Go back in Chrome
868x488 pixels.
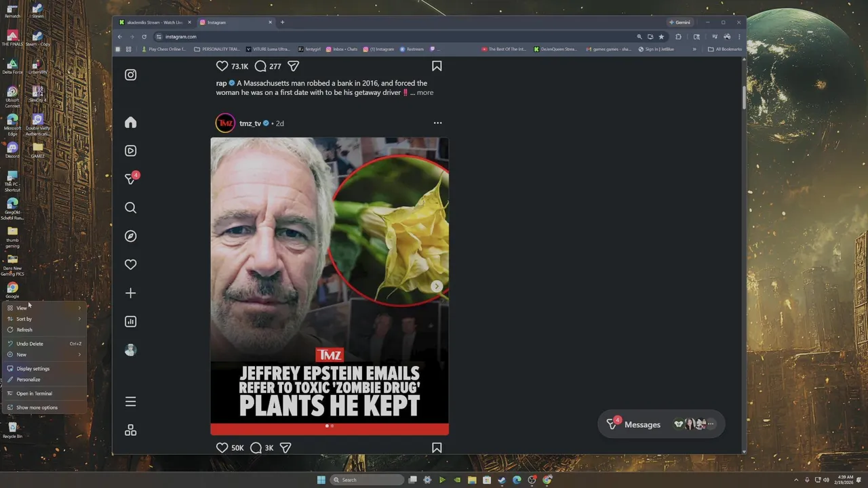click(120, 37)
